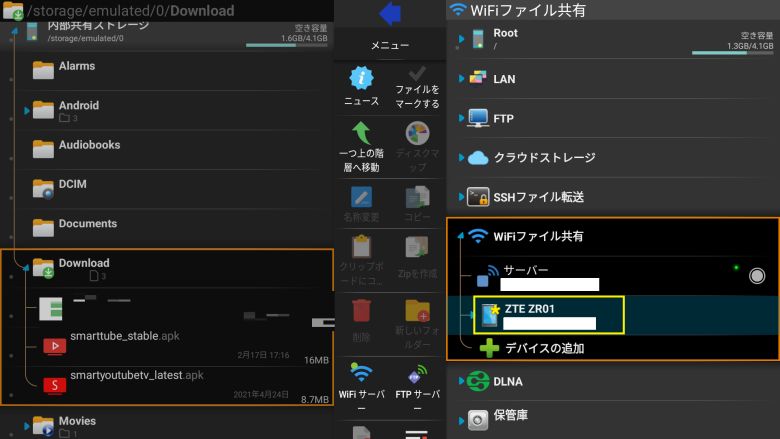This screenshot has width=780, height=439.
Task: Go up one level with green arrow
Action: click(361, 133)
